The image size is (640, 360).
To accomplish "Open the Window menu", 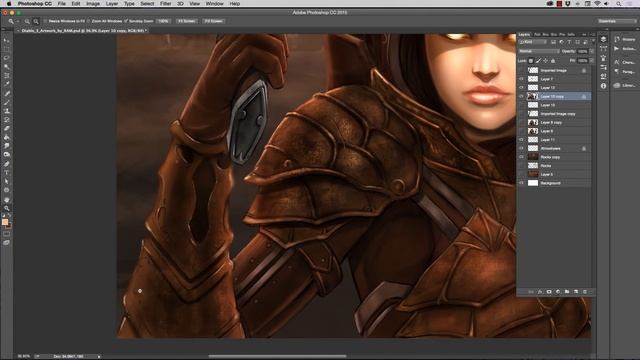I will [x=214, y=4].
